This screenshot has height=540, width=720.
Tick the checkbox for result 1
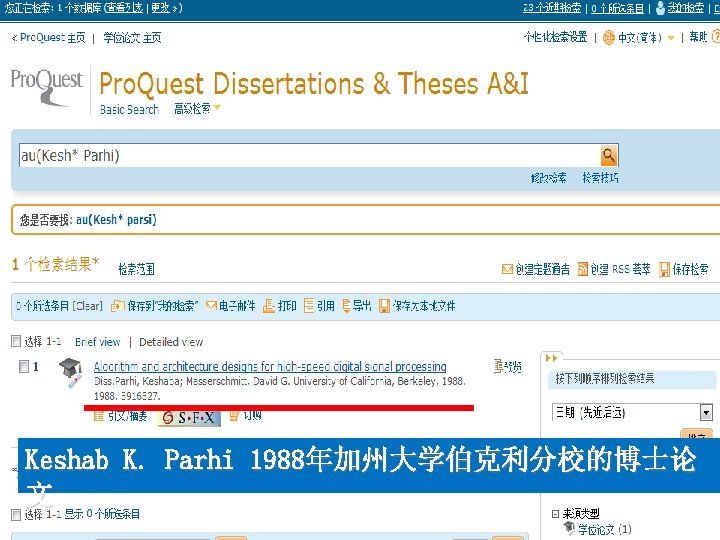pos(24,366)
